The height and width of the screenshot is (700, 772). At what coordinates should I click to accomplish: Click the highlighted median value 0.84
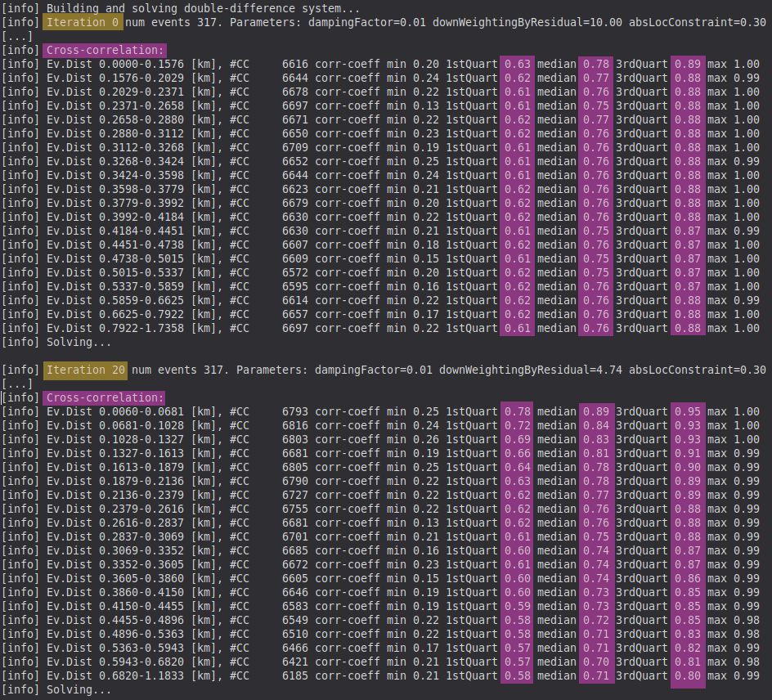click(596, 425)
